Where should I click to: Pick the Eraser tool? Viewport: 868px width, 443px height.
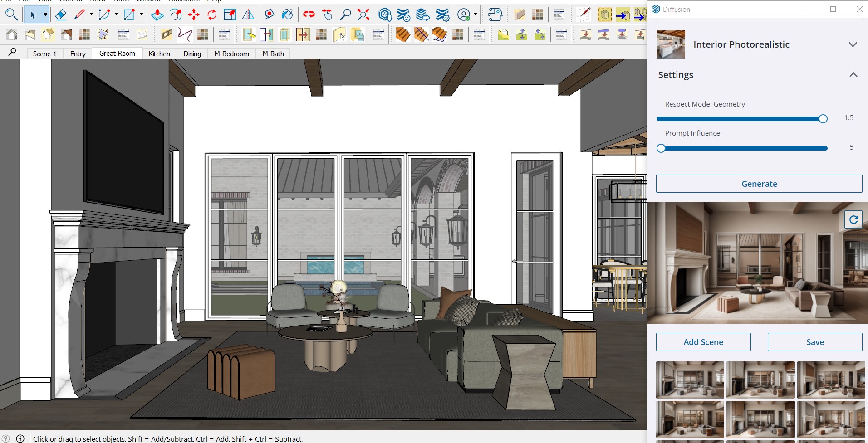[x=60, y=15]
